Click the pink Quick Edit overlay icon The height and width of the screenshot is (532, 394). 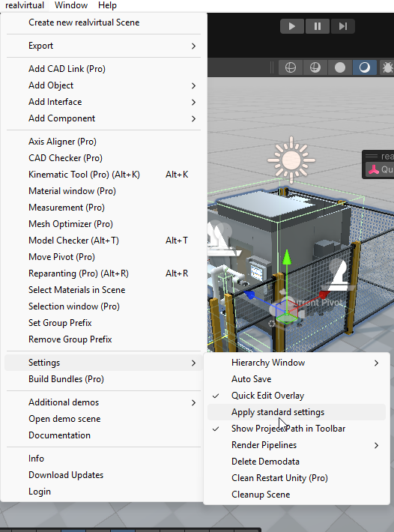374,169
